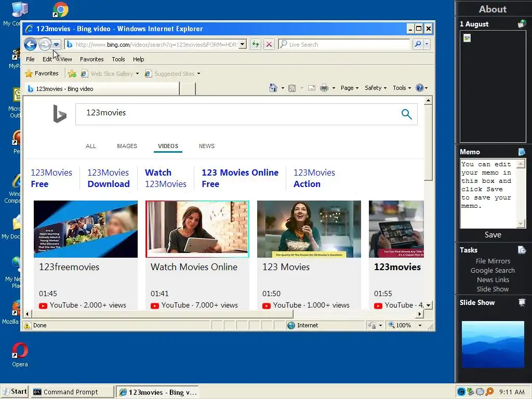Screen dimensions: 532x399
Task: Click the status bar warning icon
Action: [27, 325]
